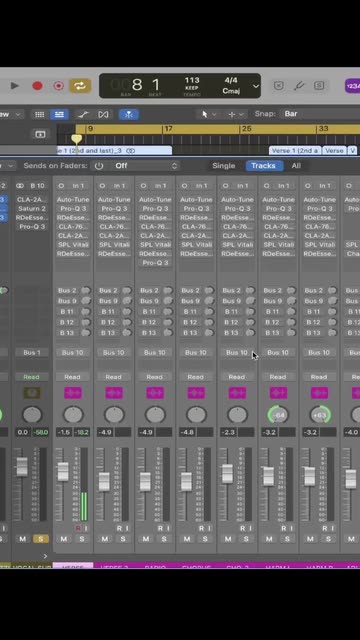Open Read automation menu on -4.8 strip

[x=196, y=377]
